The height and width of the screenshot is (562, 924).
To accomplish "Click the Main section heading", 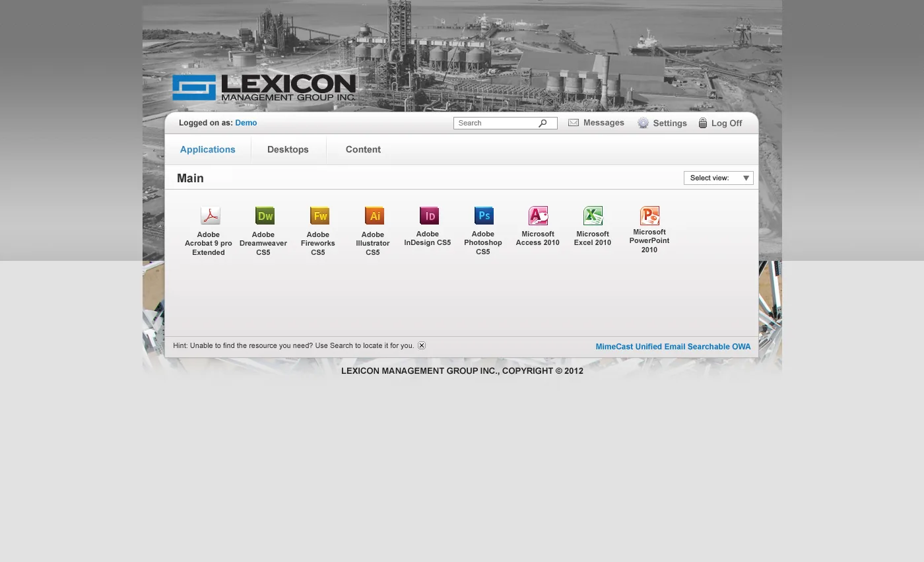I will tap(190, 178).
